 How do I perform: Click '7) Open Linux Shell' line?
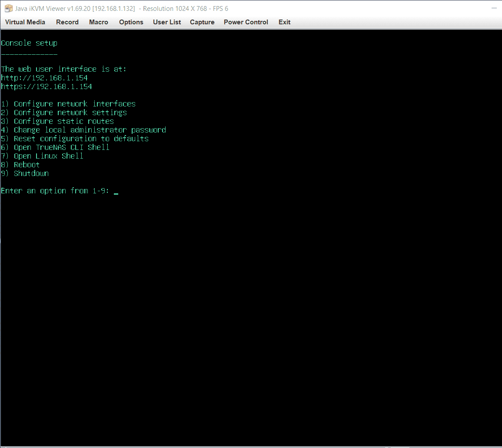42,156
